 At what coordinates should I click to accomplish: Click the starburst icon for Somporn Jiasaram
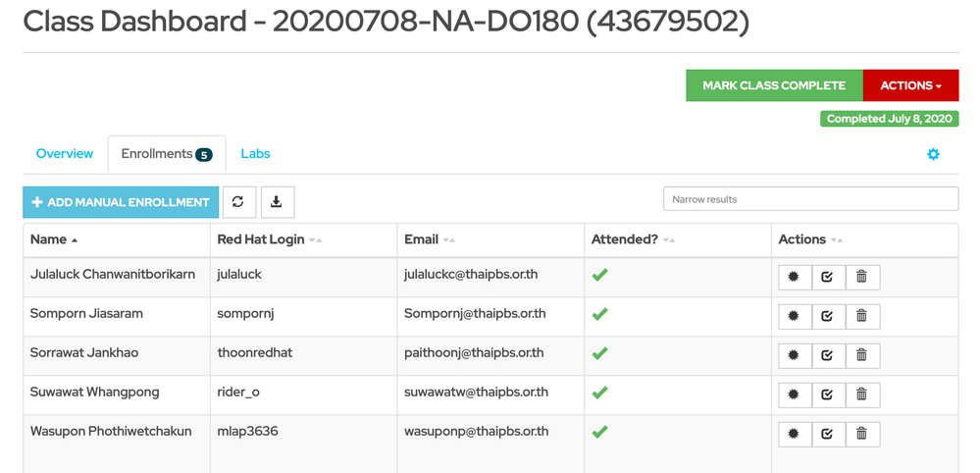point(795,316)
